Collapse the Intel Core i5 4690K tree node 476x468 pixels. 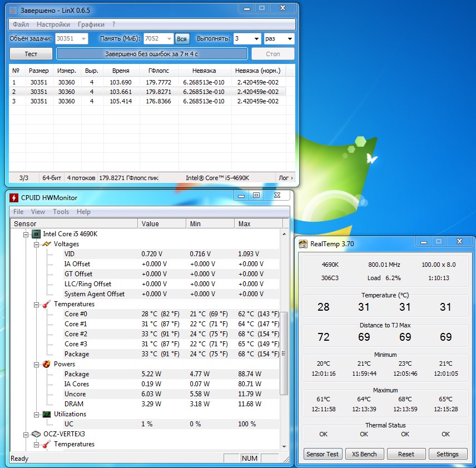[x=26, y=235]
